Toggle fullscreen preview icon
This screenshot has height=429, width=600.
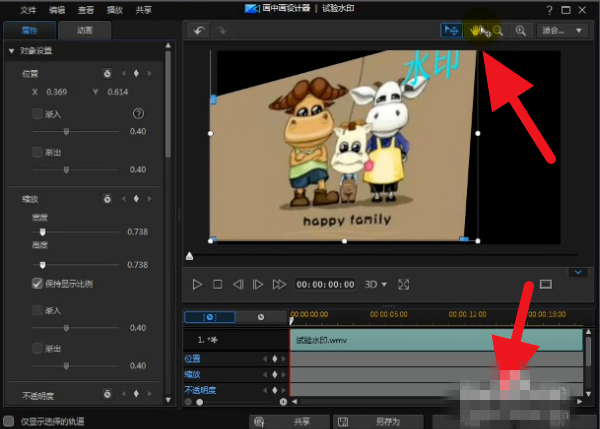pyautogui.click(x=404, y=285)
